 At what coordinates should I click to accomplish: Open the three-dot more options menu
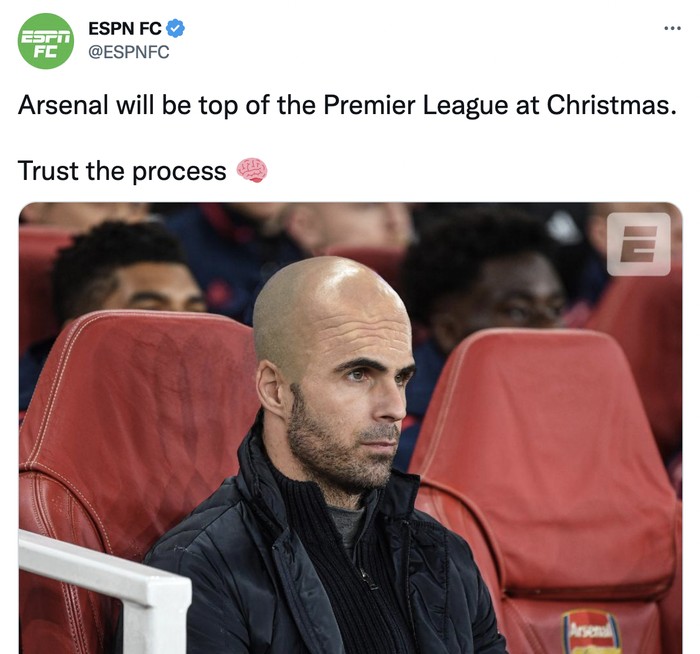click(x=672, y=27)
